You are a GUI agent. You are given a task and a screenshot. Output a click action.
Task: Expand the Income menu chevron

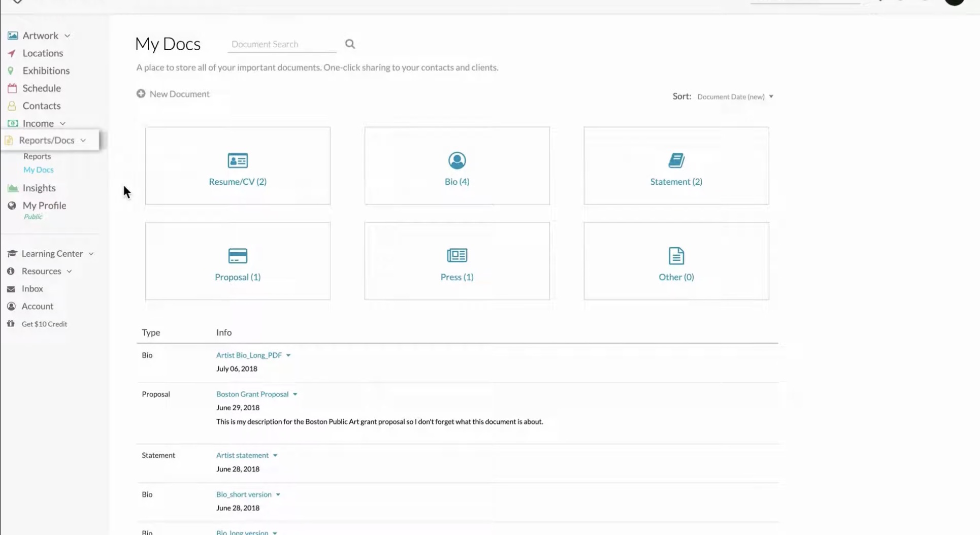[x=63, y=123]
